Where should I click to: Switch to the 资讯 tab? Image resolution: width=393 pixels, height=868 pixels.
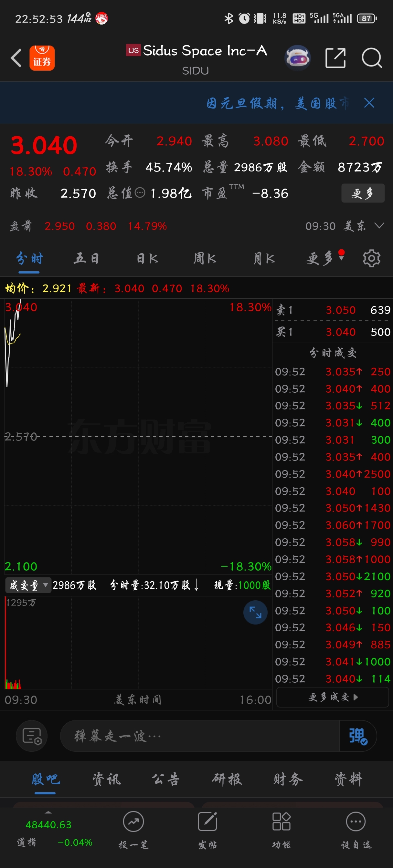tap(106, 780)
